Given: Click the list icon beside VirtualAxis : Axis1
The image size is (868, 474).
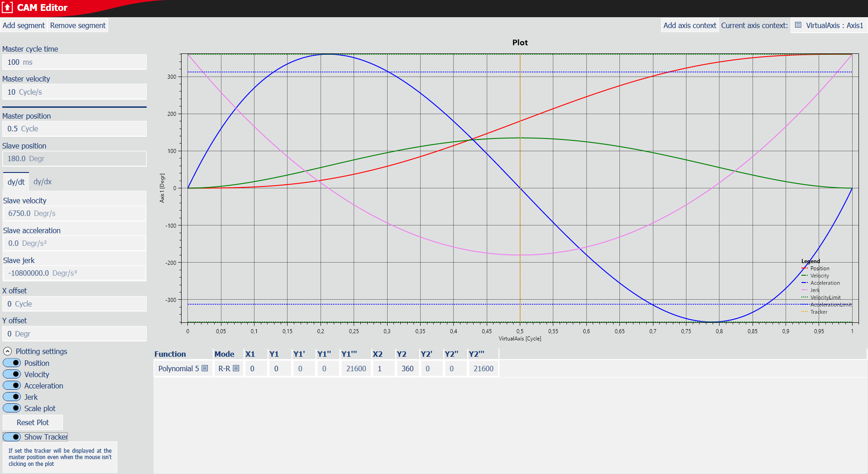Looking at the screenshot, I should point(798,25).
